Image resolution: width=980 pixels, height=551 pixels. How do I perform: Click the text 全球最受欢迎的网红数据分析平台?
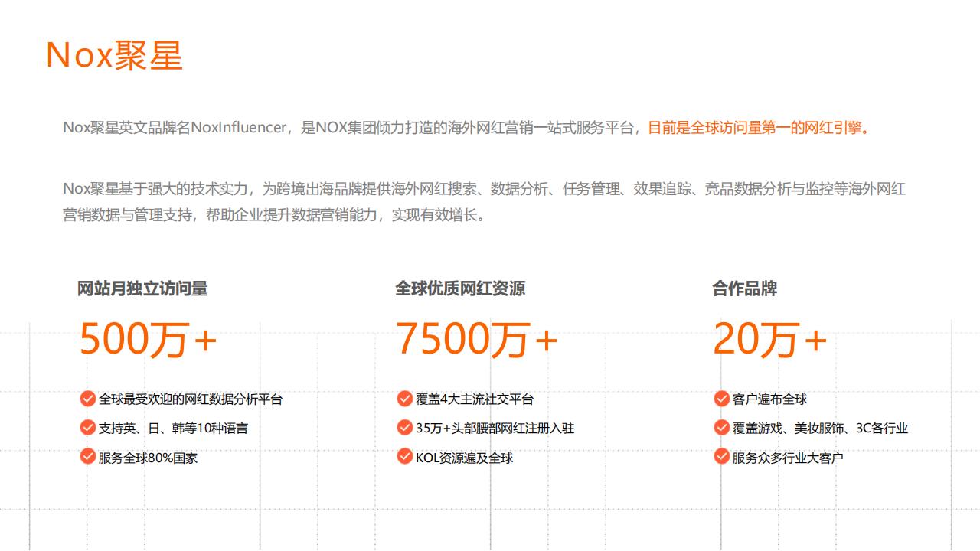pyautogui.click(x=191, y=399)
